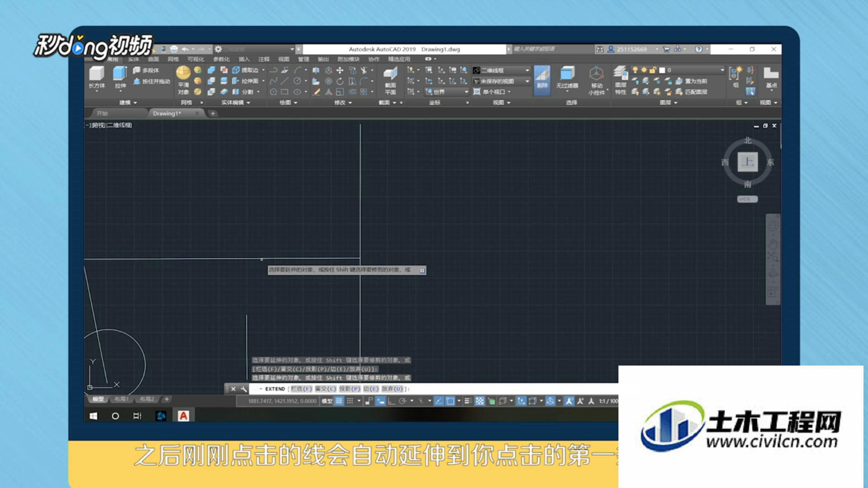
Task: Click the Move tool in 修改 panel
Action: (340, 70)
